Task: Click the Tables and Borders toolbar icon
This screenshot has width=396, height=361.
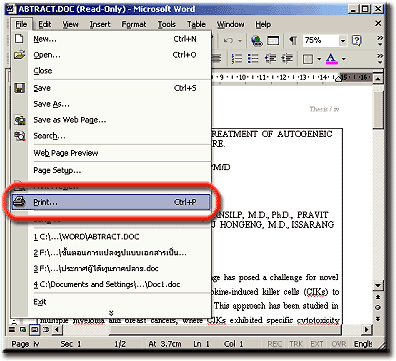Action: click(273, 41)
